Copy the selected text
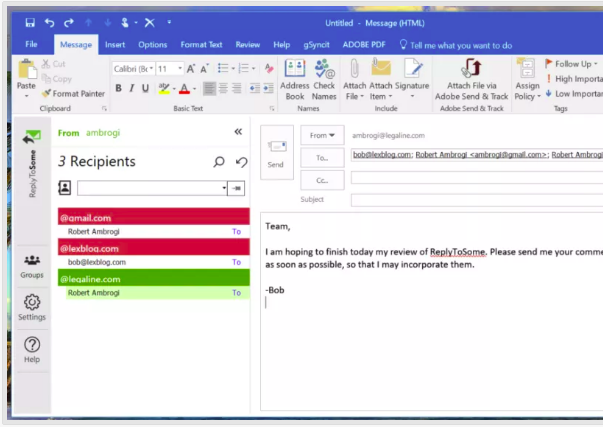603x427 pixels. click(57, 79)
